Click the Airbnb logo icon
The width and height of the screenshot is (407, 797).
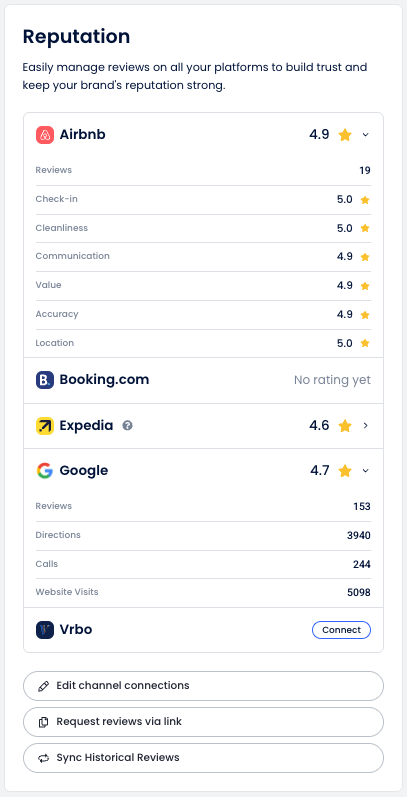[45, 135]
